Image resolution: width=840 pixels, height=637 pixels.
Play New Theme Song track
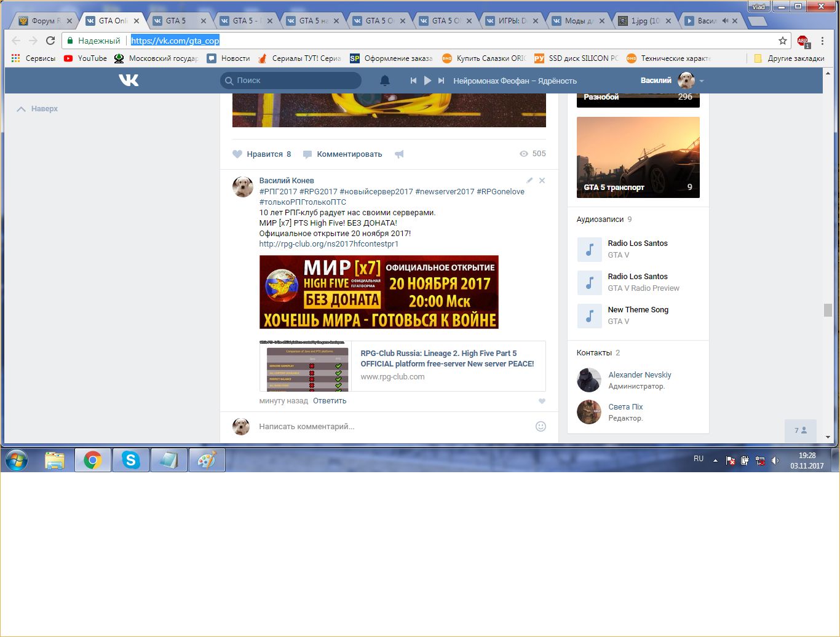pos(589,316)
